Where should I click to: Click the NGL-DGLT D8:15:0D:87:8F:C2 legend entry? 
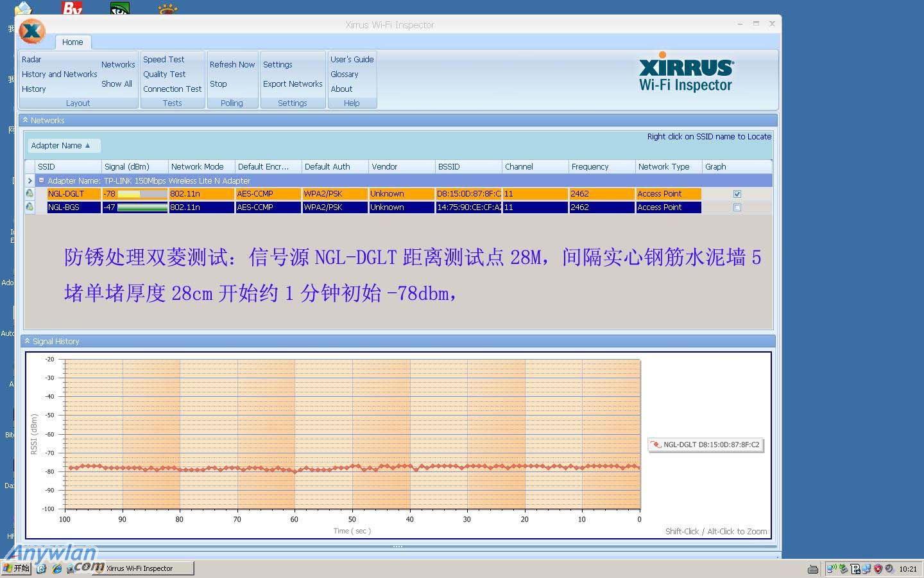[x=706, y=444]
